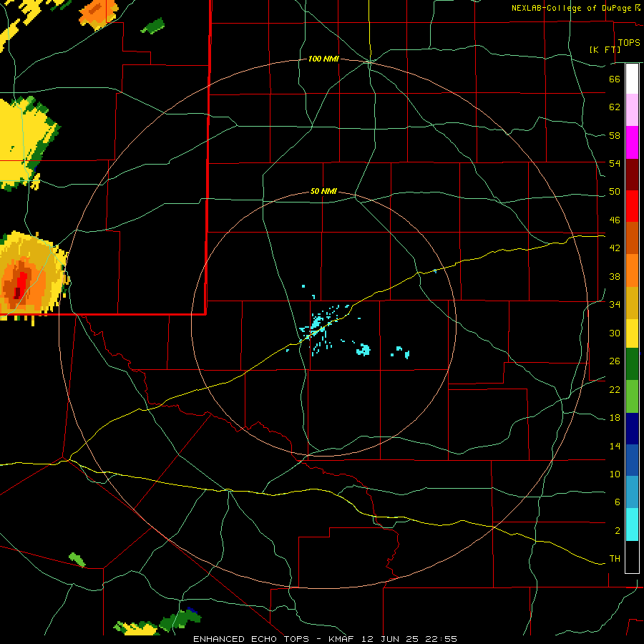
Task: Click the 'NEXLAB-College of DuPage' header text
Action: tap(572, 8)
